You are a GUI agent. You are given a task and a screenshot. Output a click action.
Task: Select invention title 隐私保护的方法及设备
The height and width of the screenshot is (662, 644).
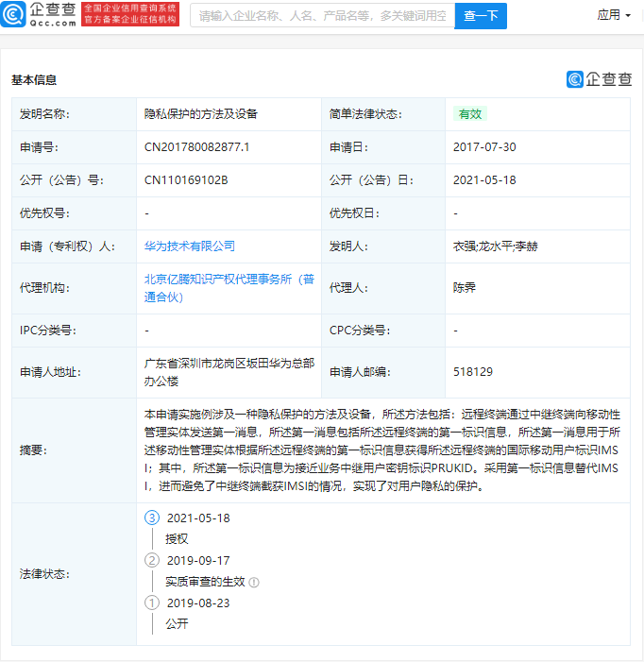201,114
